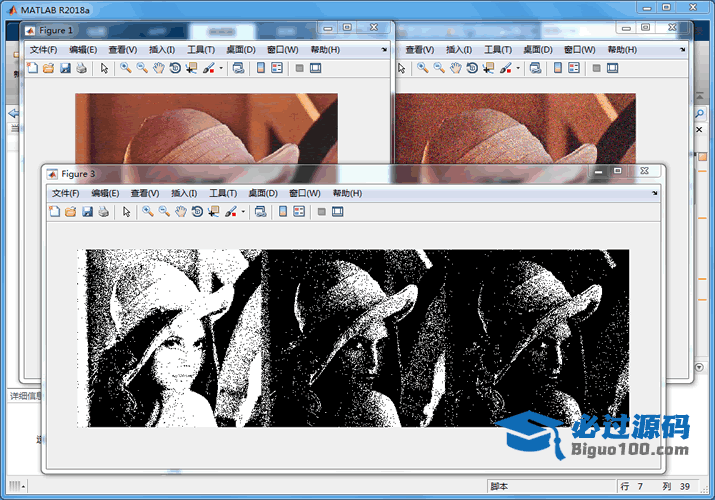Click Open File icon in Figure 1 toolbar
Viewport: 715px width, 500px height.
pyautogui.click(x=48, y=68)
